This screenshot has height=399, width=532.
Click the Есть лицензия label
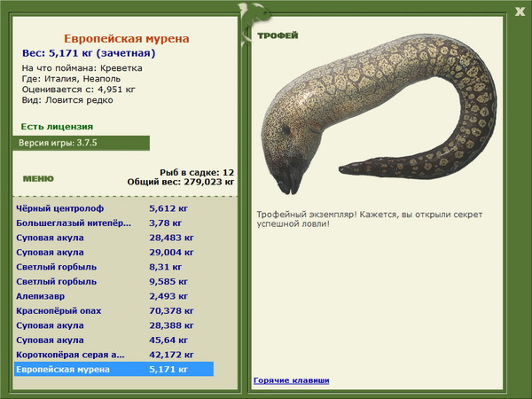[57, 127]
